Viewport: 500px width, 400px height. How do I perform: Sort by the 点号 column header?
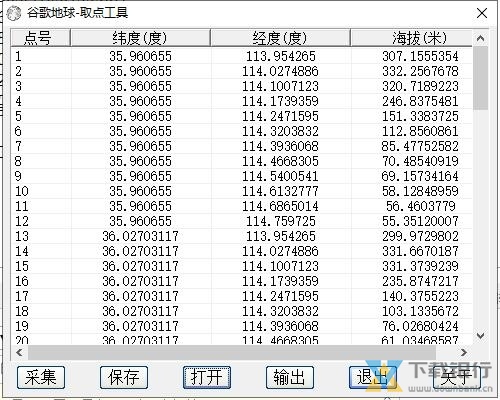(x=41, y=38)
